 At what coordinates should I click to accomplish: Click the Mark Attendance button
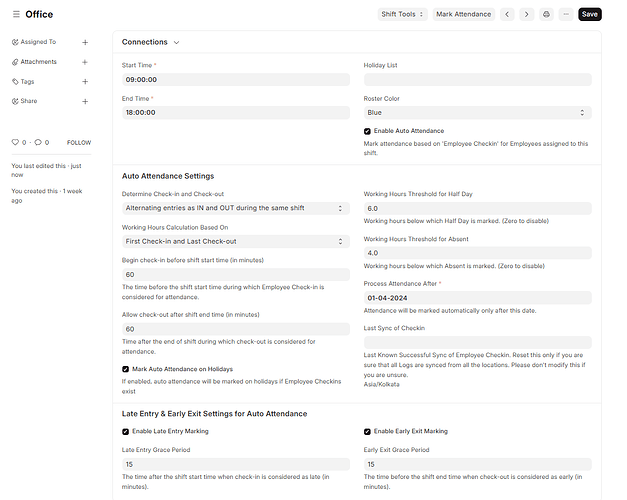463,14
